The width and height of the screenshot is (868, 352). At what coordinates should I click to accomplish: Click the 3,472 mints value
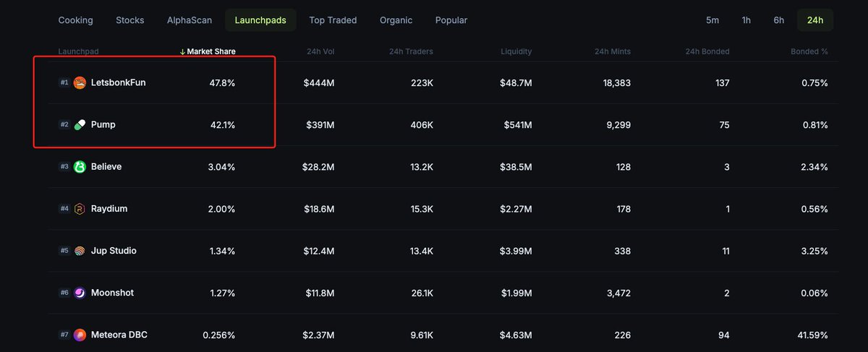coord(617,293)
